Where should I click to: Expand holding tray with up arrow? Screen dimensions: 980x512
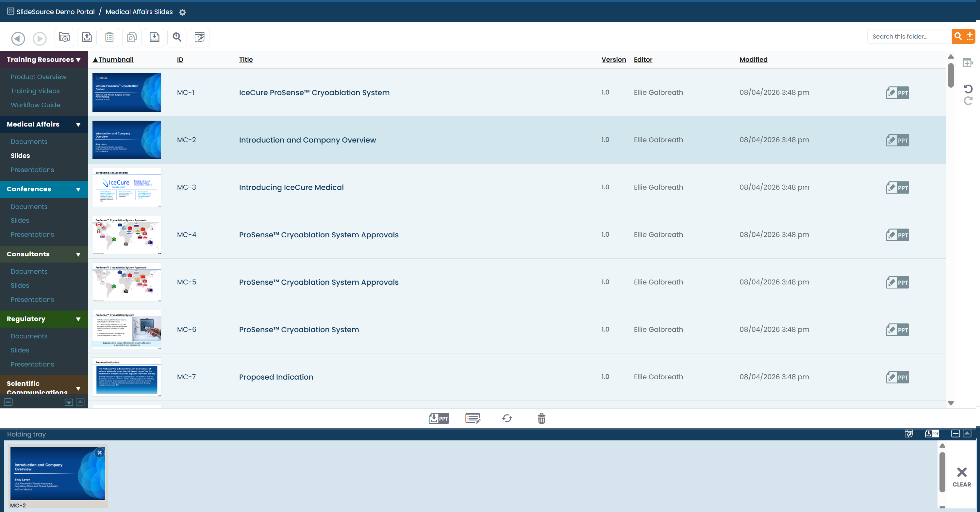pos(967,434)
